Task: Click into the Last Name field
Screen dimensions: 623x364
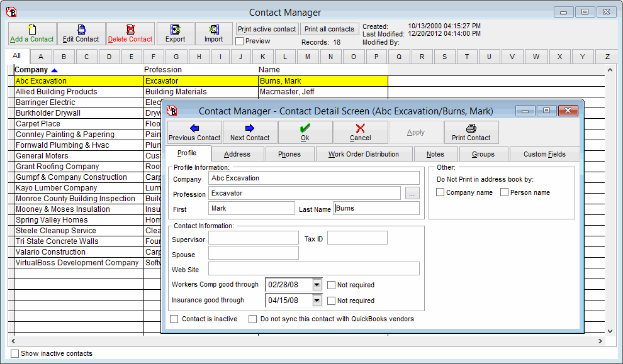Action: (x=376, y=208)
